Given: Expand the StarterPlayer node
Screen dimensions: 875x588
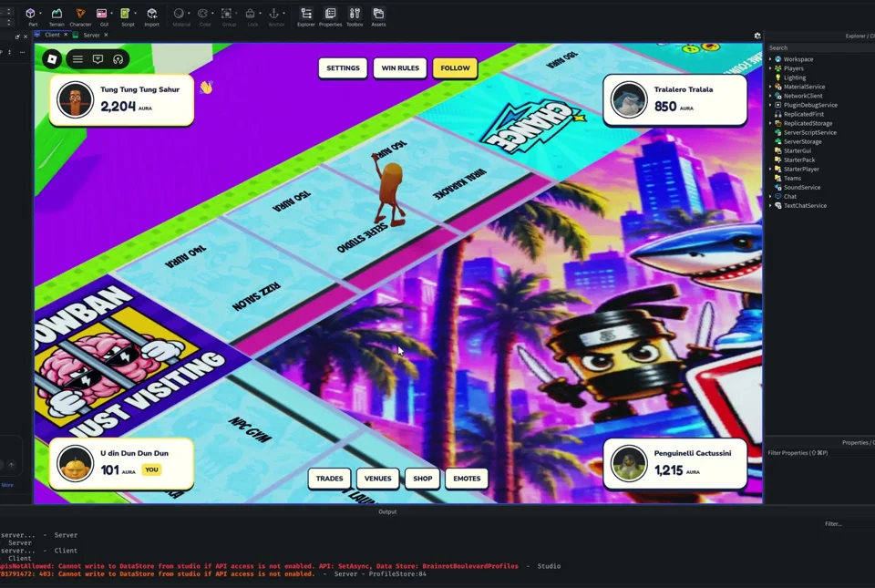Looking at the screenshot, I should (771, 169).
